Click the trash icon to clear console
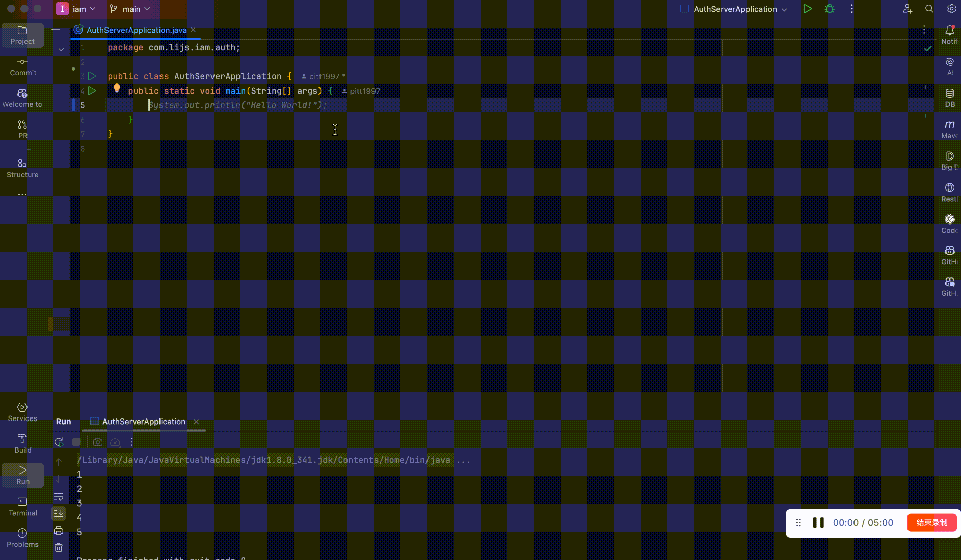Screen dimensions: 961x560 [x=59, y=548]
